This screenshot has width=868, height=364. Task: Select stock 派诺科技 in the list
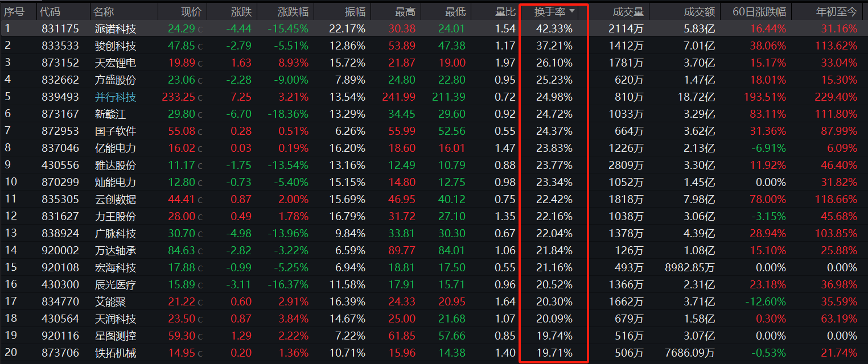tap(116, 28)
